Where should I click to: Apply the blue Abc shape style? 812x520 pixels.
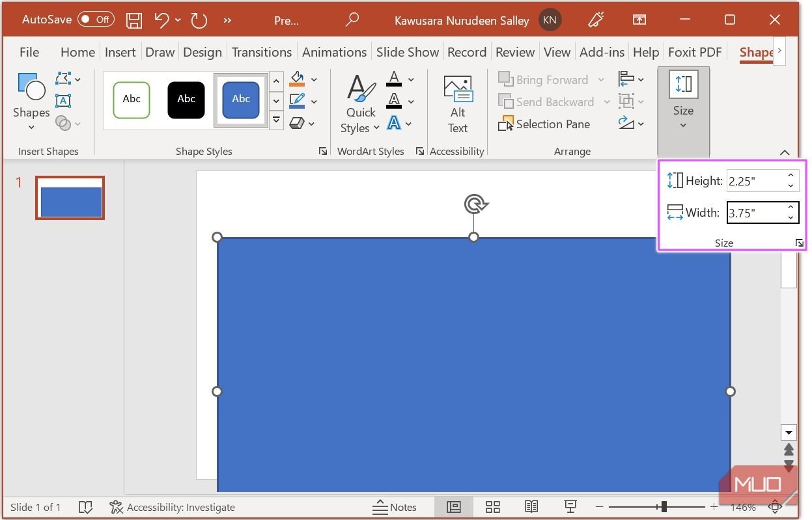(241, 100)
